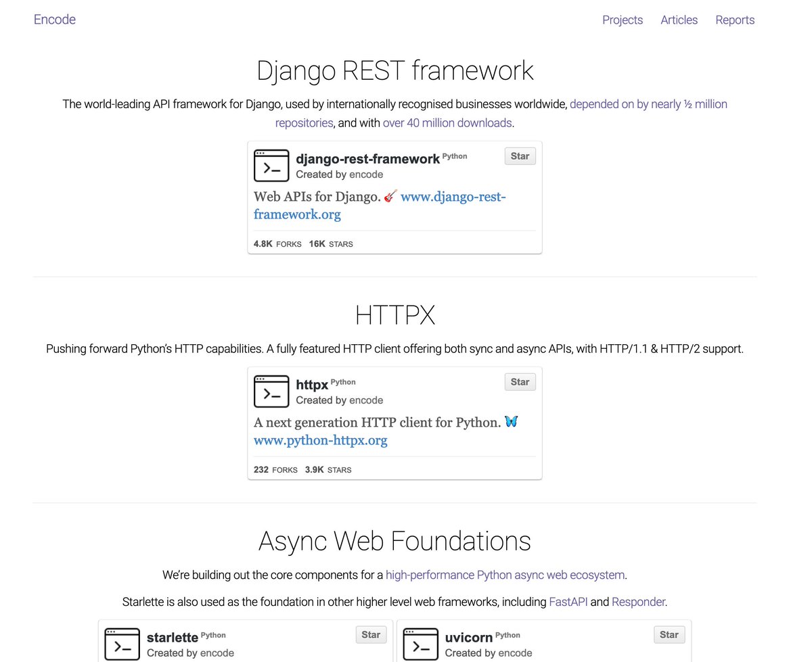812x662 pixels.
Task: Open the FastAPI link
Action: tap(568, 602)
